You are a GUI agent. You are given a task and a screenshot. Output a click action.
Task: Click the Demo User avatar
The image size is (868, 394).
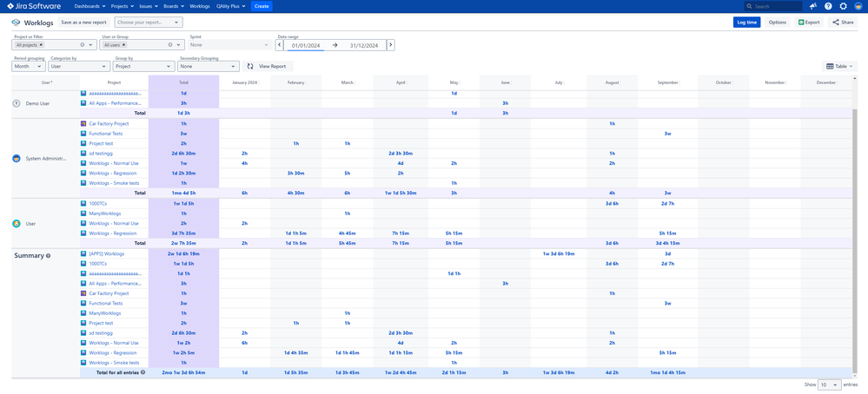point(17,103)
